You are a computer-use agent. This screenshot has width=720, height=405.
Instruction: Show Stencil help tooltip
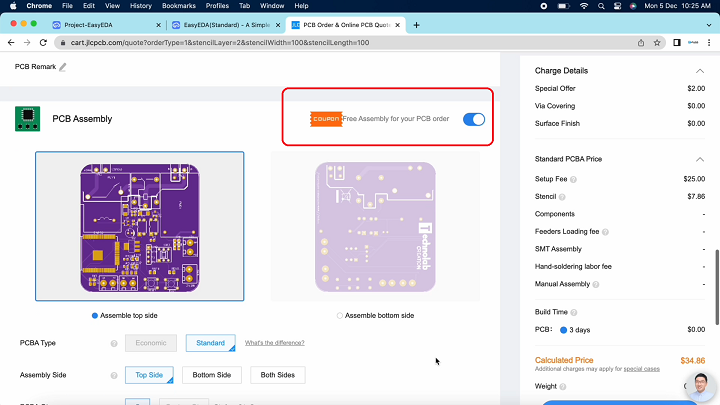click(x=562, y=197)
